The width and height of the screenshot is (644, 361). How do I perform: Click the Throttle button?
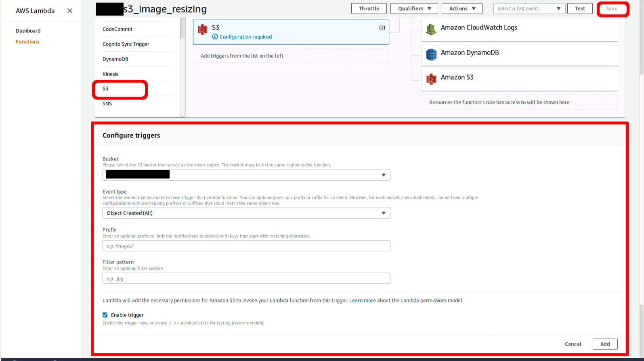tap(369, 8)
